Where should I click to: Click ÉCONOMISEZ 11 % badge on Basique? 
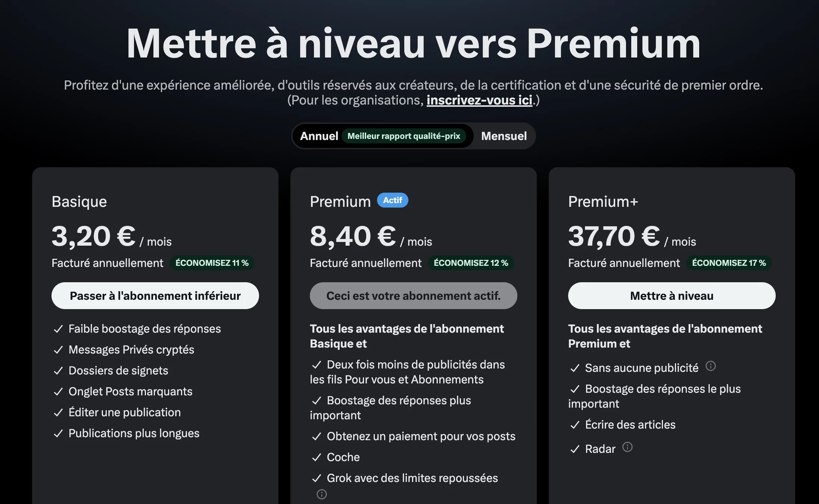(212, 263)
